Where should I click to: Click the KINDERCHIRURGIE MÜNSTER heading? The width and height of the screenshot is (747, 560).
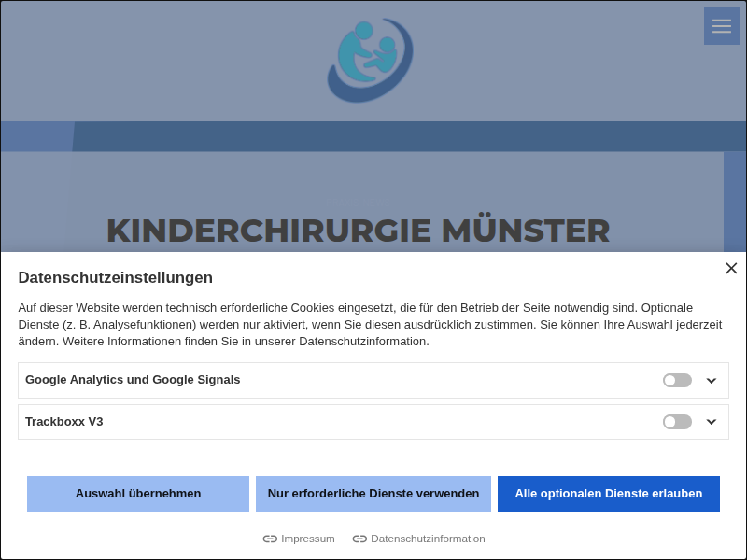[x=359, y=231]
